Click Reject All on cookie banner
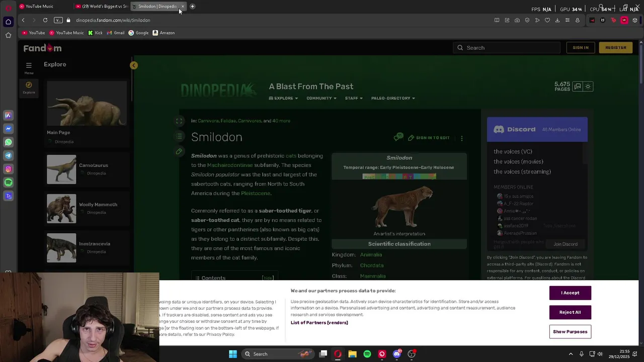644x362 pixels. click(x=570, y=312)
